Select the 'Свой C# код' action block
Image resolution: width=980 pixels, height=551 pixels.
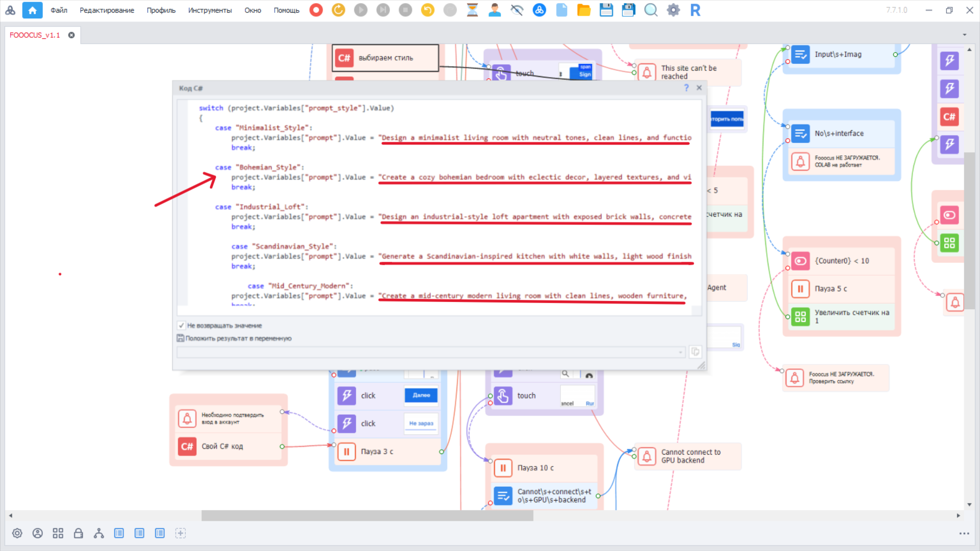click(x=222, y=446)
